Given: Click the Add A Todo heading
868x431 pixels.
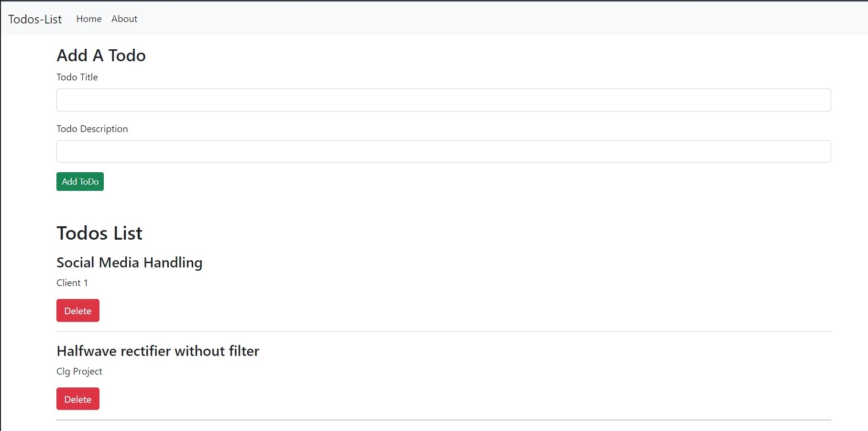Looking at the screenshot, I should tap(101, 55).
